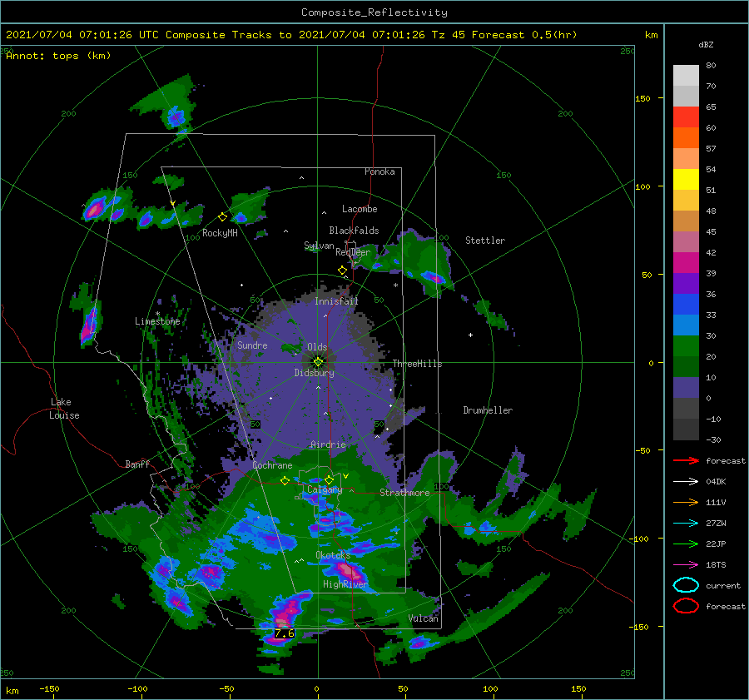
Task: Click the Vulcan label
Action: click(424, 618)
